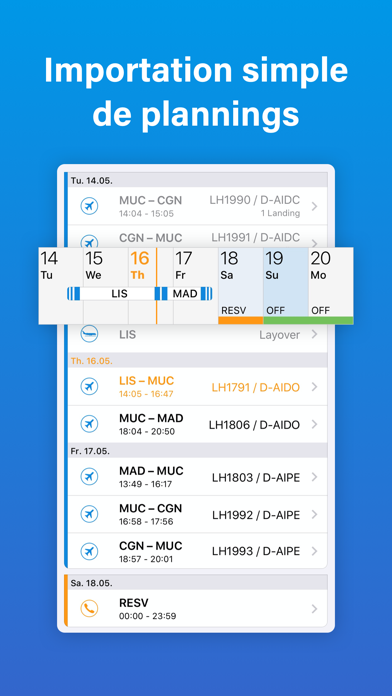This screenshot has height=696, width=392.
Task: Open details chevron for LH1791 flight
Action: pos(314,387)
